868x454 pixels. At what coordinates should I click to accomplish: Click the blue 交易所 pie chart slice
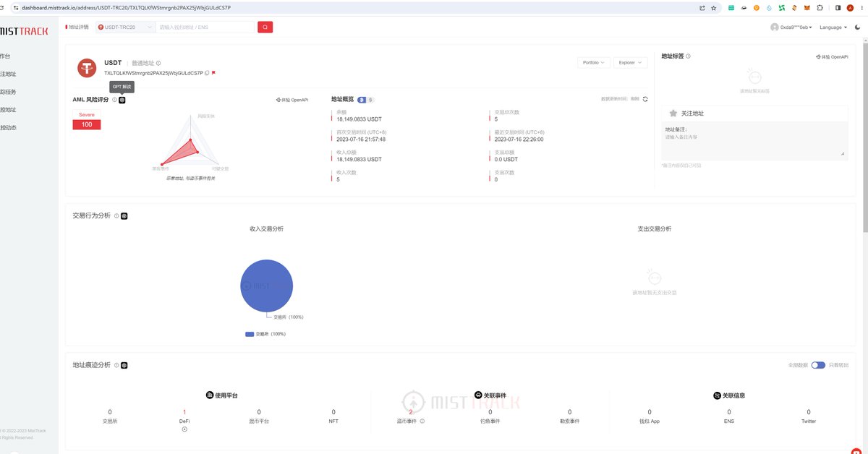coord(266,286)
